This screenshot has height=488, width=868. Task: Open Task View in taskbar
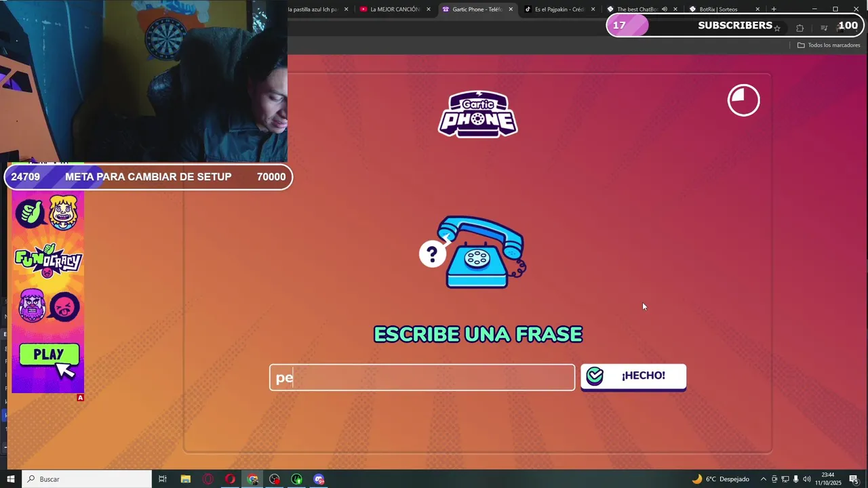[163, 479]
